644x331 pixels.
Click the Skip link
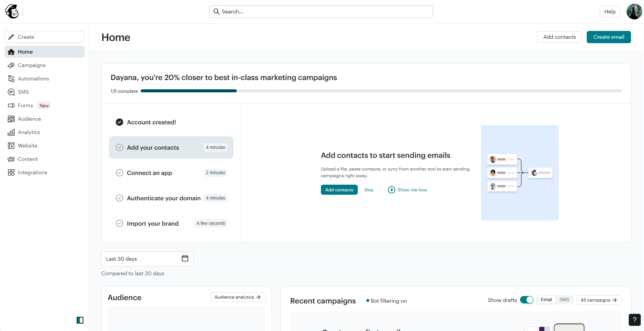[369, 190]
